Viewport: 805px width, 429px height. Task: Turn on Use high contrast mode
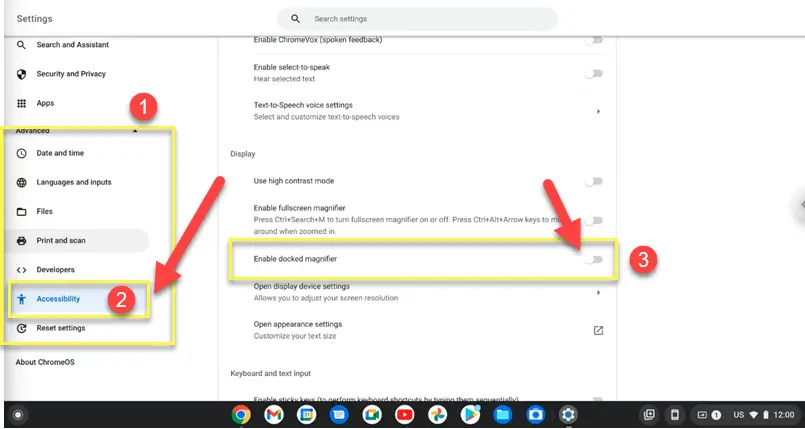pyautogui.click(x=594, y=181)
